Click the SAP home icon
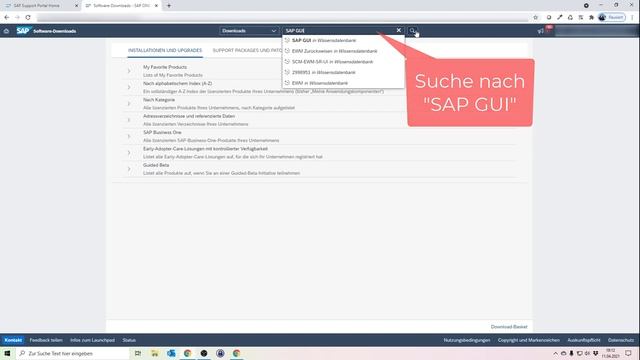This screenshot has width=640, height=360. click(x=6, y=31)
